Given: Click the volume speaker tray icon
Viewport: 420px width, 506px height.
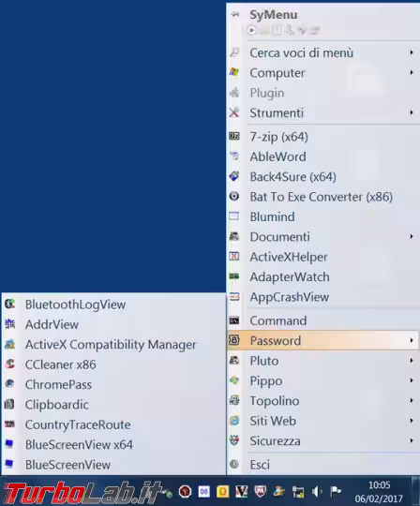Looking at the screenshot, I should (x=317, y=492).
